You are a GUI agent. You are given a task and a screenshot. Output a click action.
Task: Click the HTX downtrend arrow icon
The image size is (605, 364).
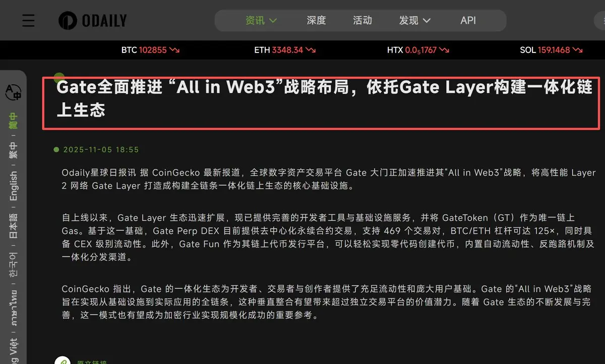coord(444,50)
